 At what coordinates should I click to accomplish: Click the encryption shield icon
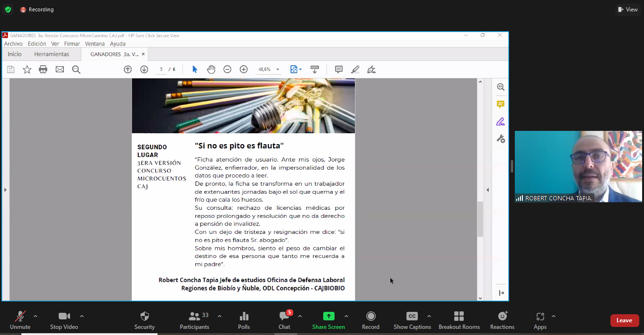(8, 9)
